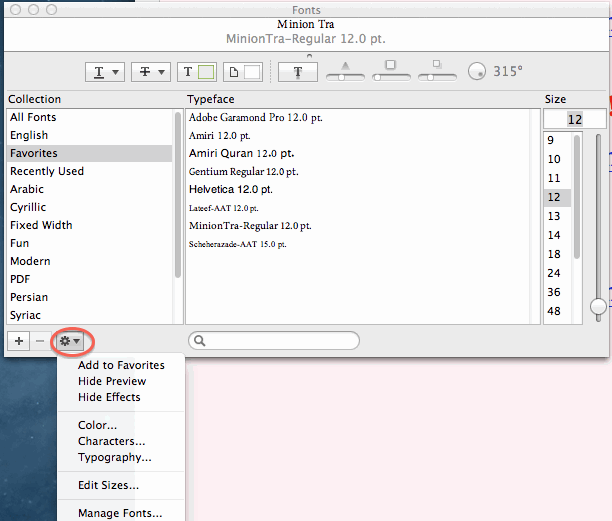The height and width of the screenshot is (521, 612).
Task: Click the remove collection minus button
Action: (x=40, y=341)
